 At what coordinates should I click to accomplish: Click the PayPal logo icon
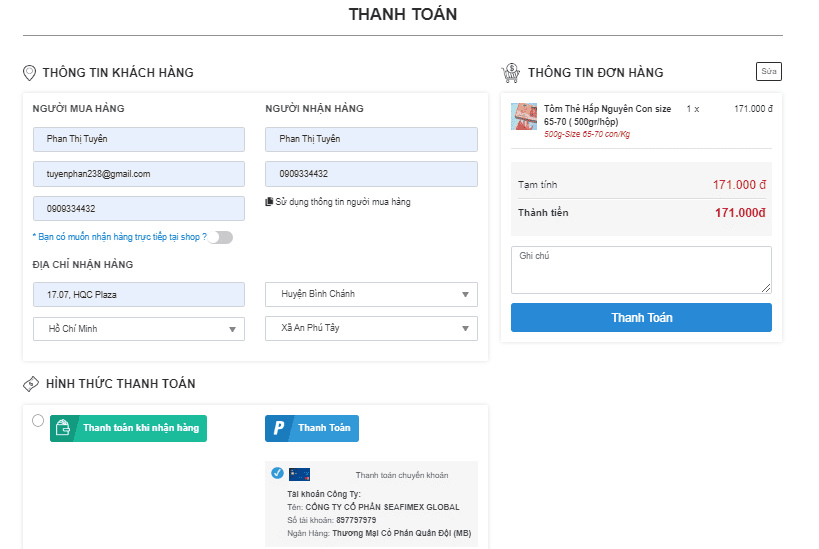[279, 428]
